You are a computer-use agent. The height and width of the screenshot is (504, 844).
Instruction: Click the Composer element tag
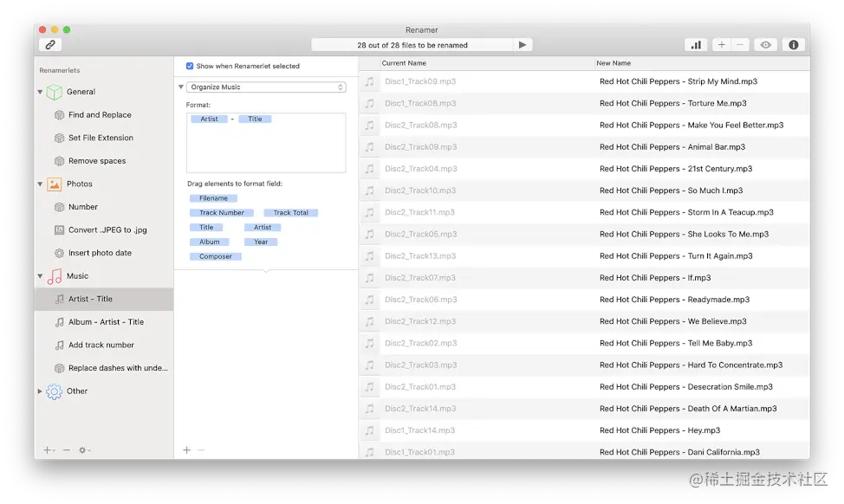click(215, 256)
